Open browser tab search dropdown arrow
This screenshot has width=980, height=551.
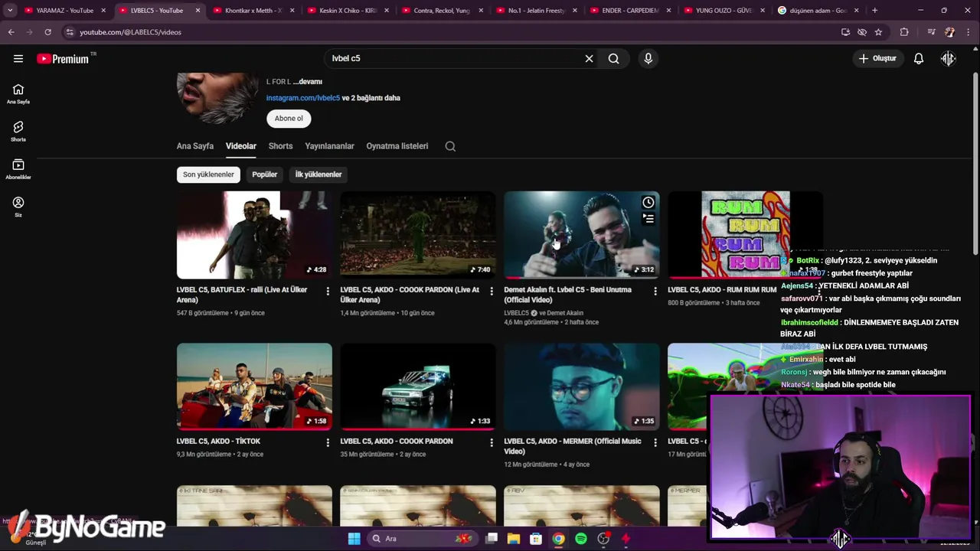[10, 11]
